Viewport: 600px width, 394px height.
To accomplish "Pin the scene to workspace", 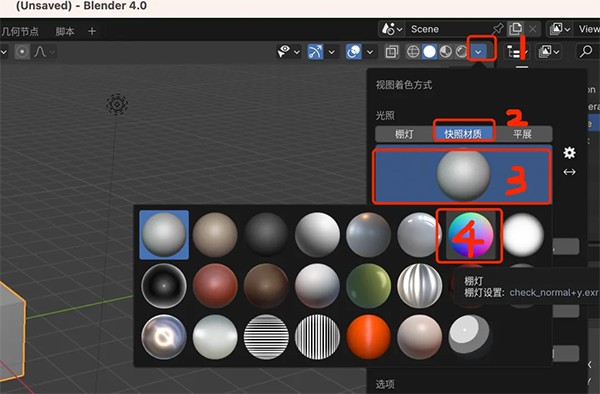I will tap(497, 29).
